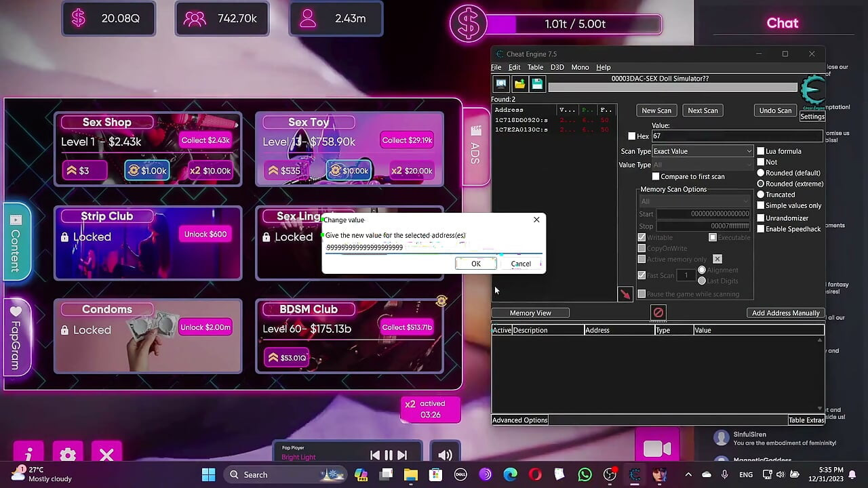Select Rounded (default) radio option
This screenshot has height=488, width=868.
tap(761, 173)
